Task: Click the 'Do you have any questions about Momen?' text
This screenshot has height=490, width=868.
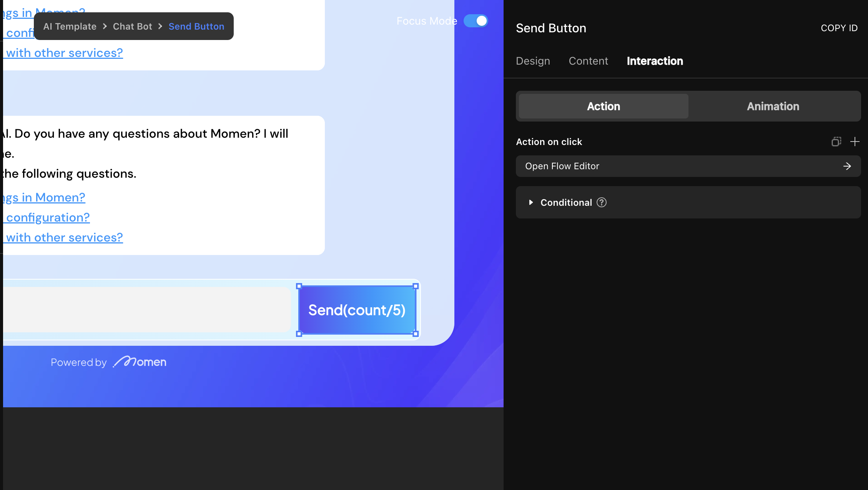Action: pos(138,133)
